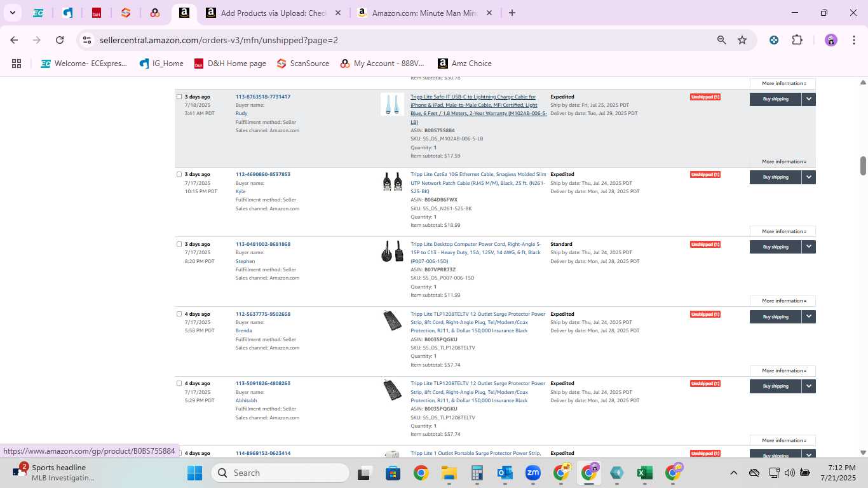Open the Chrome extensions puzzle icon
This screenshot has width=868, height=488.
(x=797, y=40)
